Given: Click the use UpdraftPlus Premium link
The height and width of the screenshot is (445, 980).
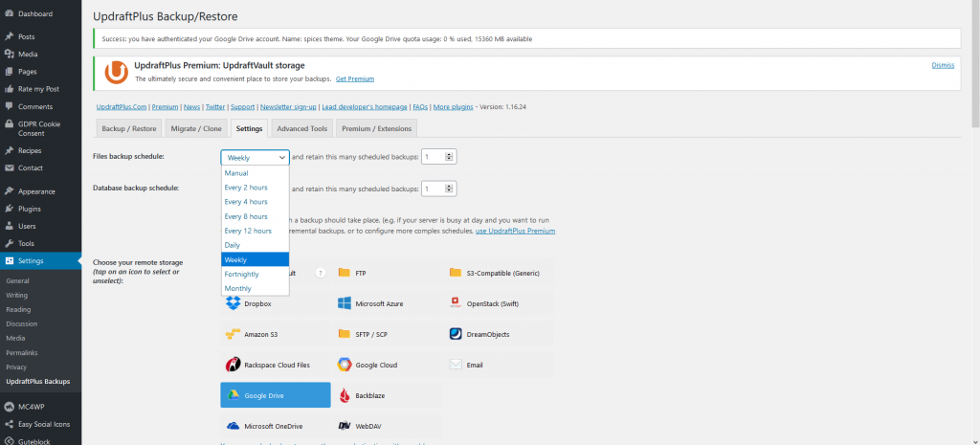Looking at the screenshot, I should tap(516, 232).
